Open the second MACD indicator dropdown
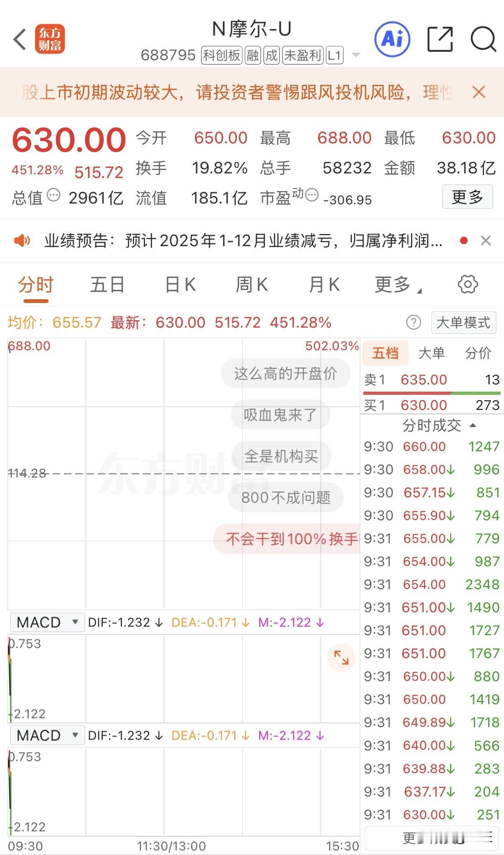 pyautogui.click(x=47, y=735)
